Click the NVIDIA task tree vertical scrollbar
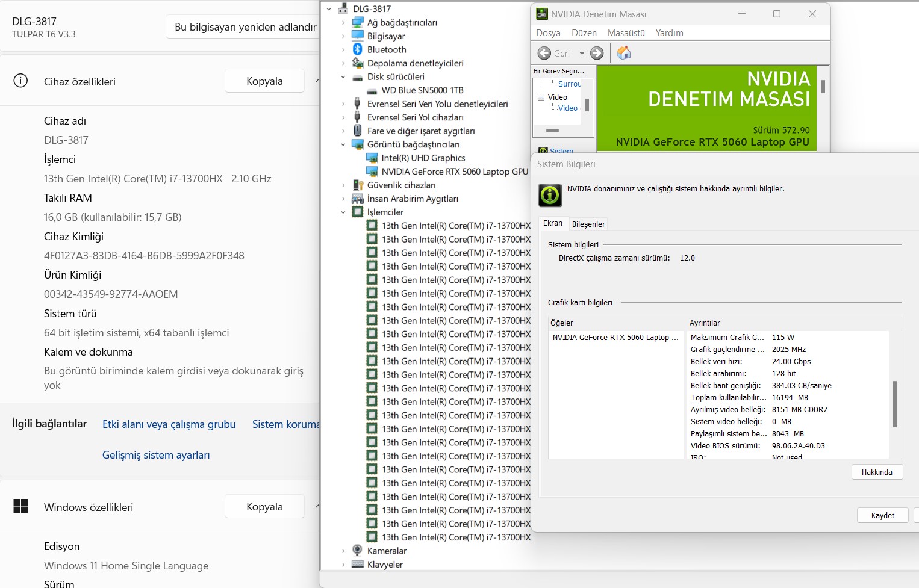This screenshot has width=919, height=588. click(x=587, y=105)
